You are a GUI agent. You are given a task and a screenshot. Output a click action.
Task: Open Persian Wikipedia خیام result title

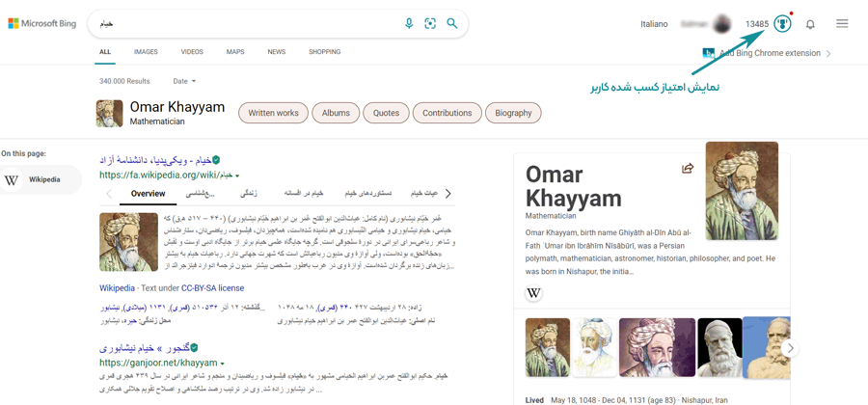[155, 160]
